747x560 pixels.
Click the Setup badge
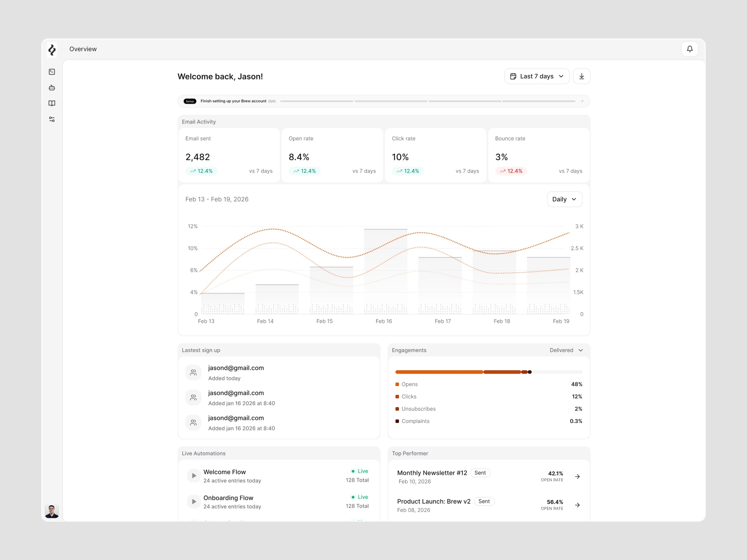click(190, 101)
